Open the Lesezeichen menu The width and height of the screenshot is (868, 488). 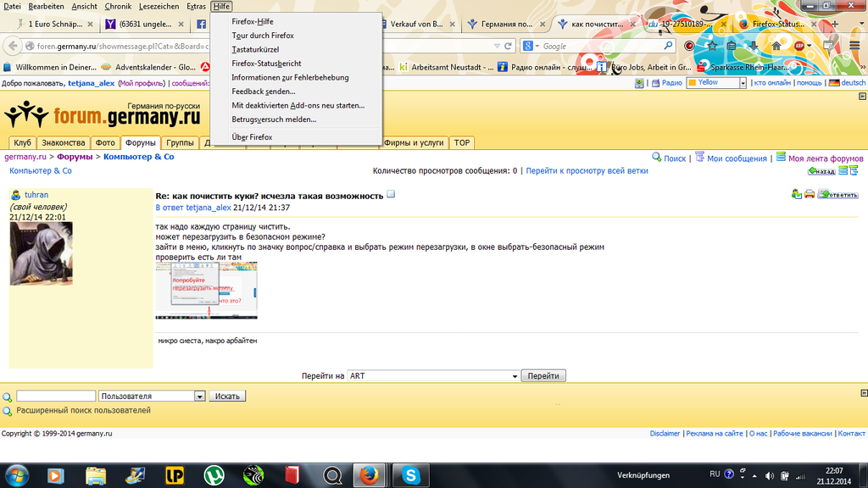point(159,6)
